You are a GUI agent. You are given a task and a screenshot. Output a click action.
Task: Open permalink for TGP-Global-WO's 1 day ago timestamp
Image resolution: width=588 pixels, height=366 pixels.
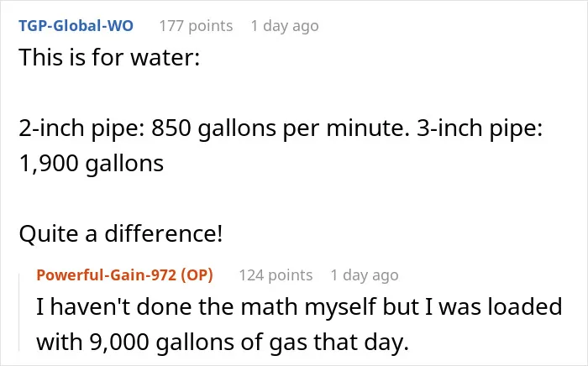tap(285, 26)
